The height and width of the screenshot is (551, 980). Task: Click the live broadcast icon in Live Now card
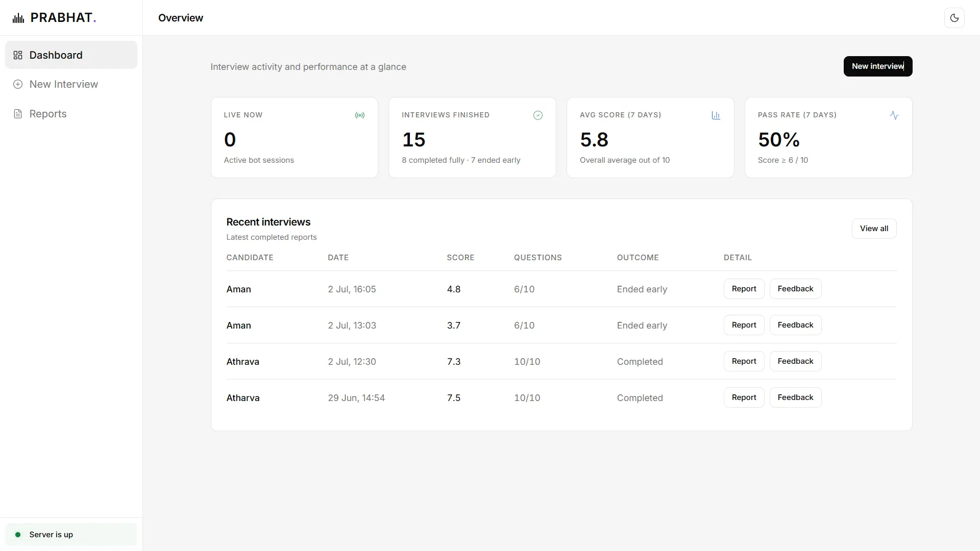tap(360, 115)
